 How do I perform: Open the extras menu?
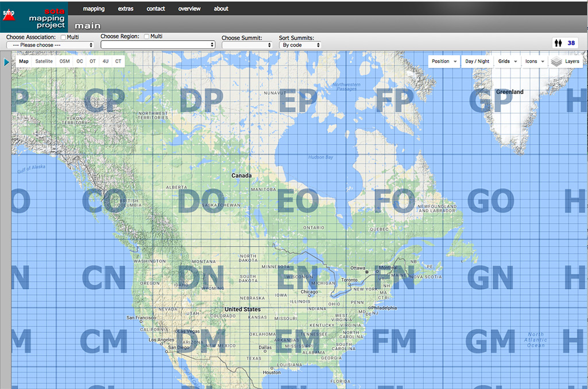(x=126, y=9)
